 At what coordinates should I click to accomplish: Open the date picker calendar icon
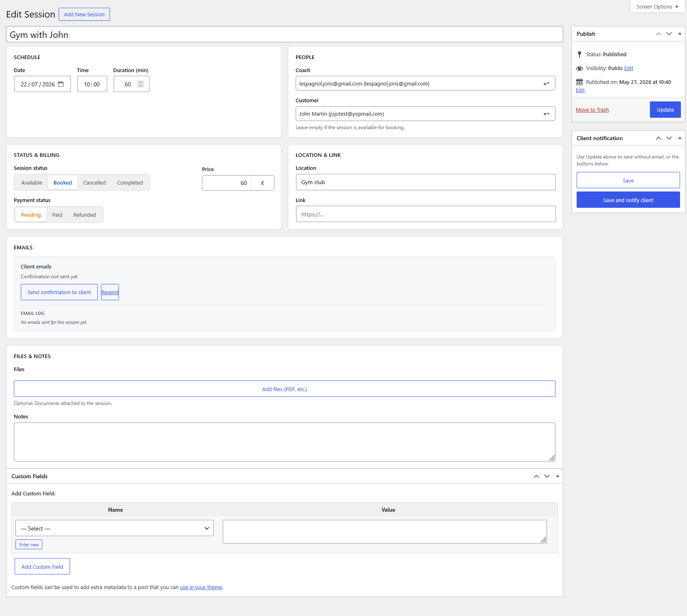(61, 84)
